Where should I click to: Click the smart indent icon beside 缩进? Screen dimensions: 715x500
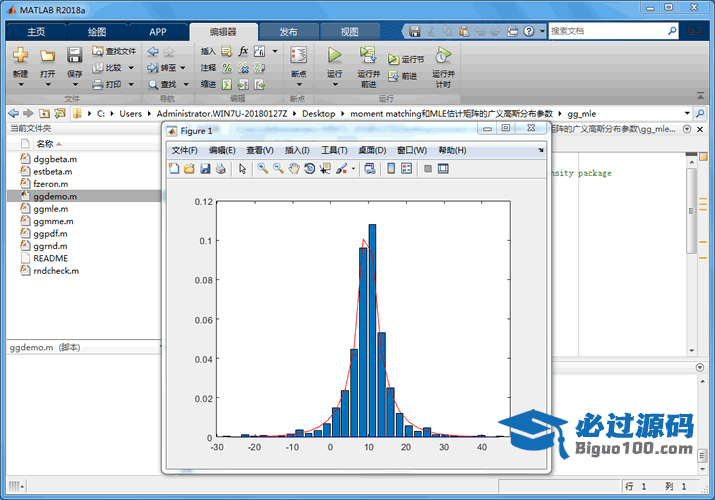[x=227, y=84]
